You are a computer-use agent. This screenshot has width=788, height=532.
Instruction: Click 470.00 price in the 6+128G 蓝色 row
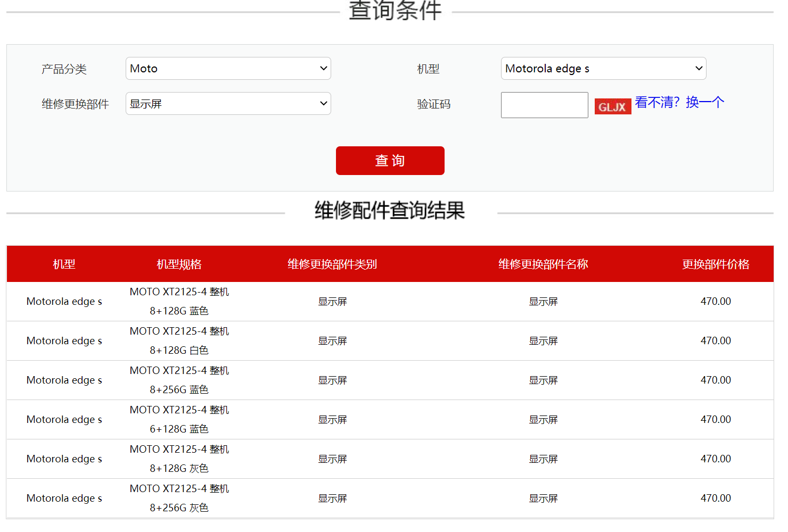click(716, 419)
